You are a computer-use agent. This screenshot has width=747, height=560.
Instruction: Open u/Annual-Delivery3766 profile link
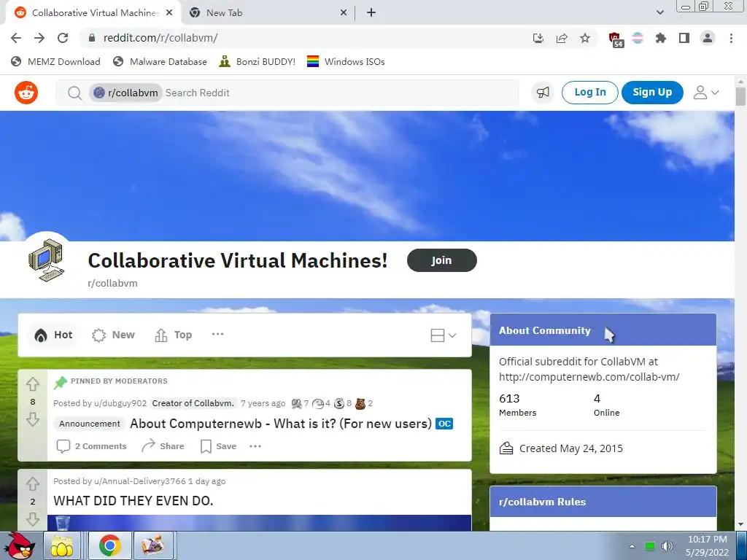coord(139,481)
